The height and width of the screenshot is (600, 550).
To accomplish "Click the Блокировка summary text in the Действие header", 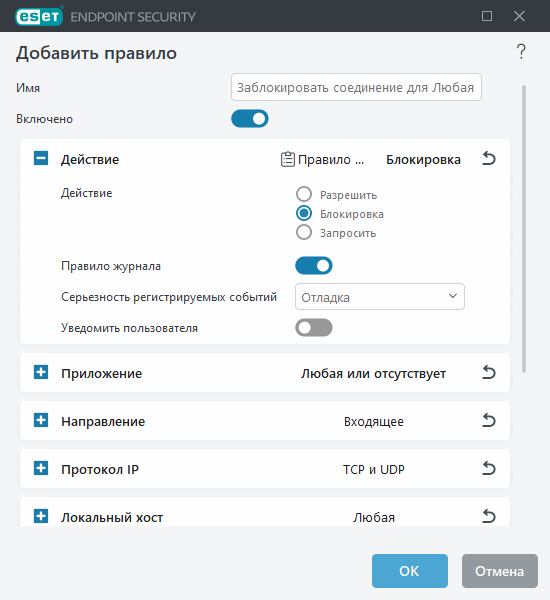I will tap(423, 160).
